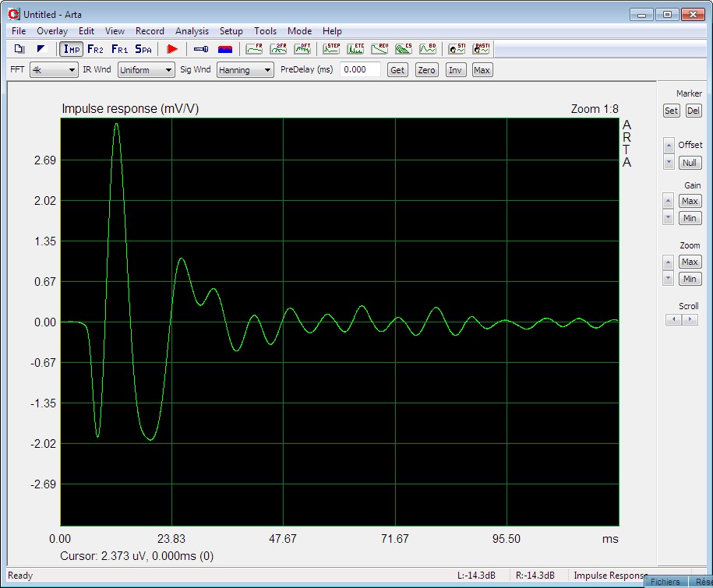Click the Zero button
Viewport: 713px width, 588px height.
tap(426, 70)
